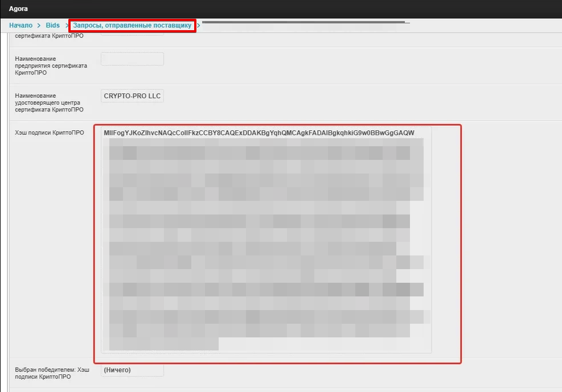Click the chevron separator after Начало
Viewport: 562px width, 392px height.
(39, 26)
